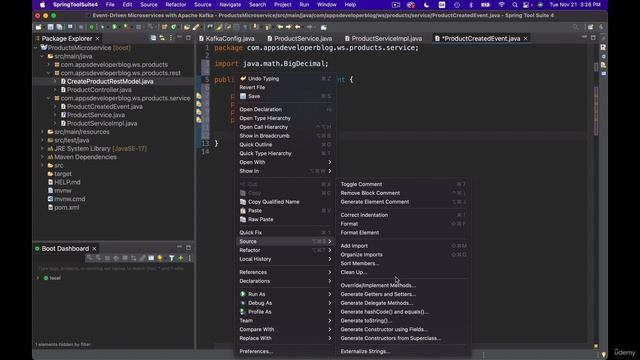Open the Refactor menu in menu bar
Image resolution: width=640 pixels, height=360 pixels.
click(x=176, y=5)
